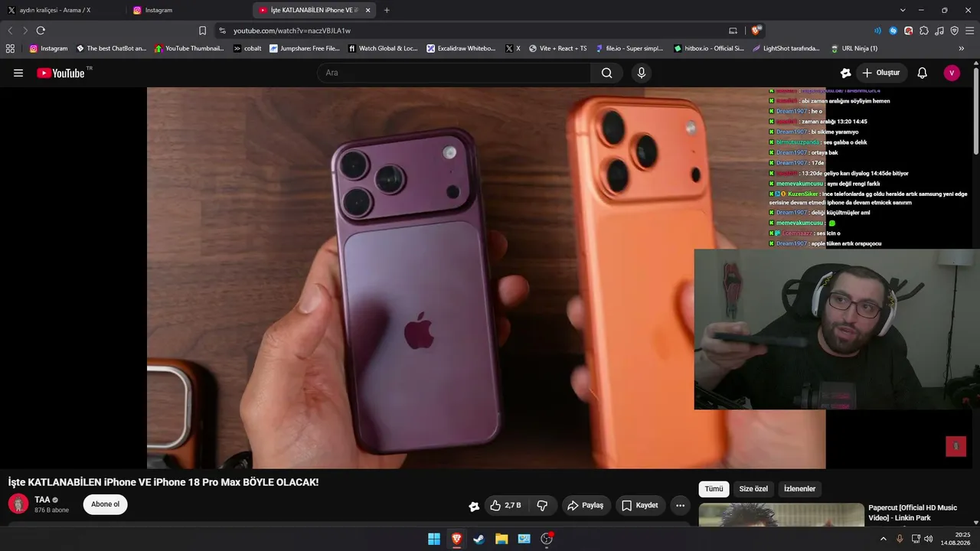Open the Jumpshare bookmark

coord(305,48)
